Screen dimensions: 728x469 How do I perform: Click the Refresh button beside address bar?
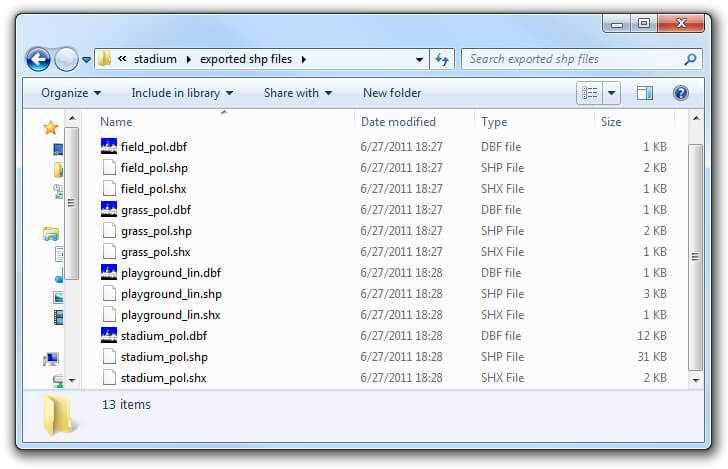442,59
